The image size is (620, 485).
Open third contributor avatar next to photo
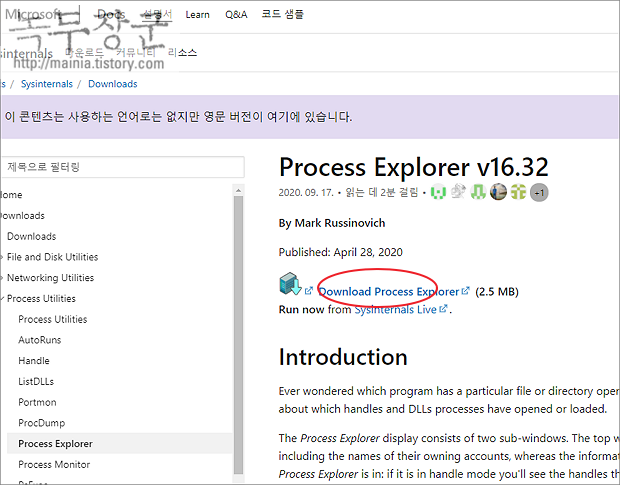pyautogui.click(x=478, y=192)
